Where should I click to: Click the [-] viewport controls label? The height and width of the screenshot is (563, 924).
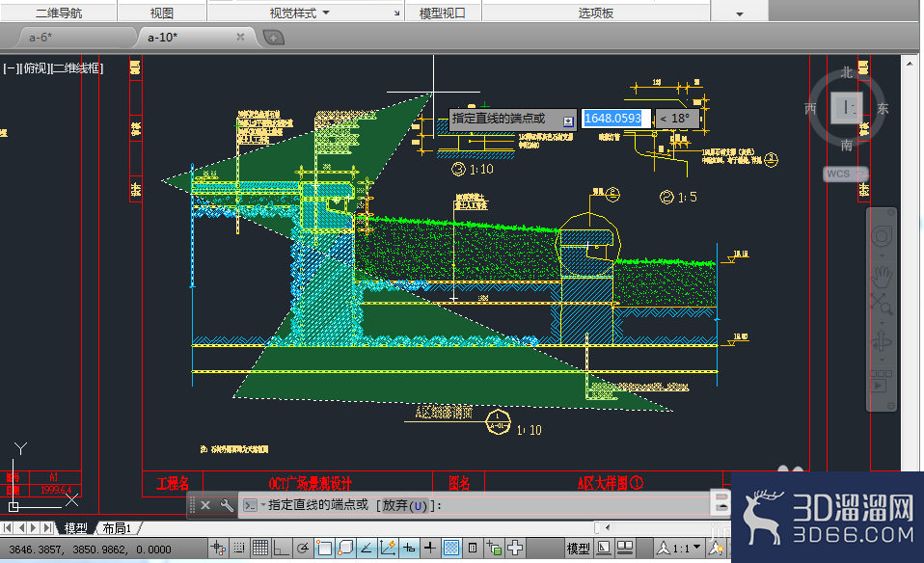pyautogui.click(x=10, y=68)
